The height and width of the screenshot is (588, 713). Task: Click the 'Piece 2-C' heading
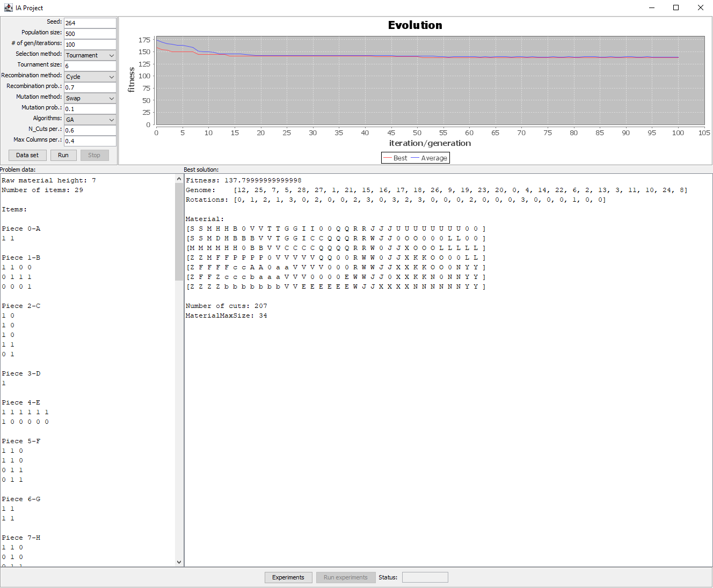click(x=21, y=306)
